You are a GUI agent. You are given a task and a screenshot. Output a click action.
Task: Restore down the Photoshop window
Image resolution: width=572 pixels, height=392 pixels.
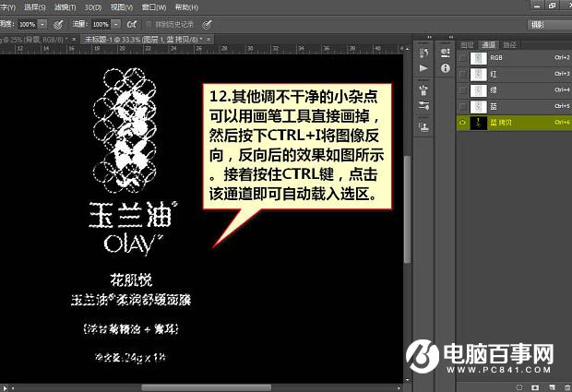552,6
